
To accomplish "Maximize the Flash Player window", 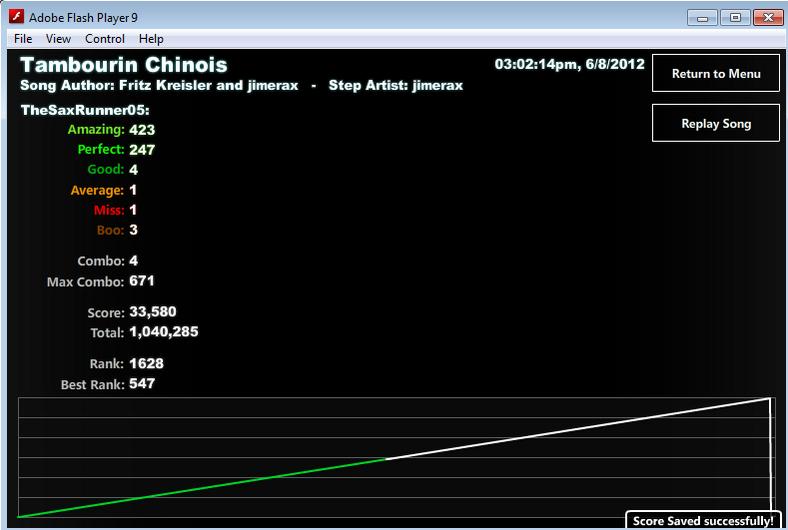I will tap(735, 18).
